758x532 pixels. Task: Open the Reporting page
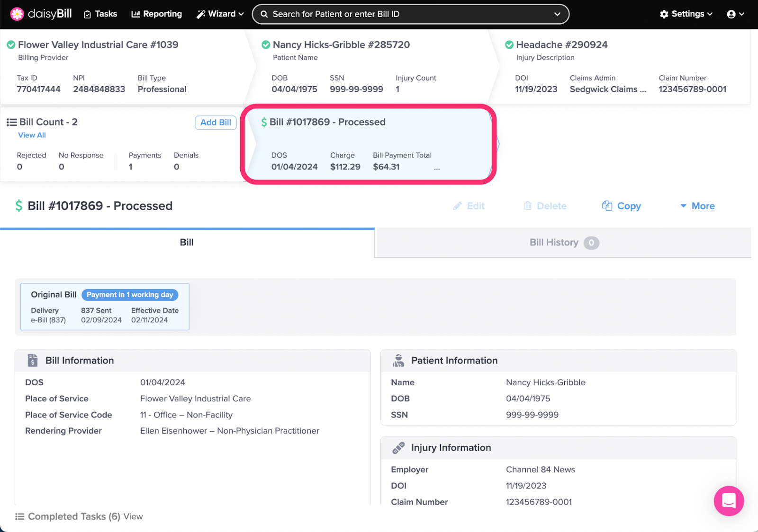157,14
